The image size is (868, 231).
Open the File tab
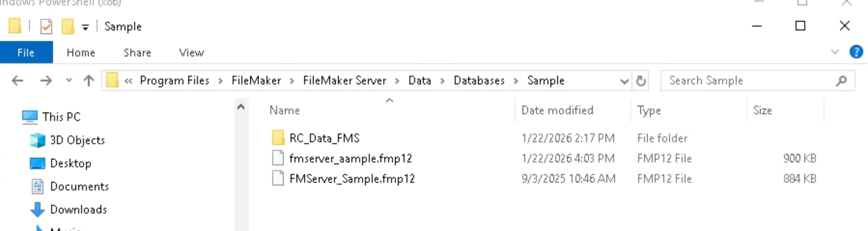(26, 53)
